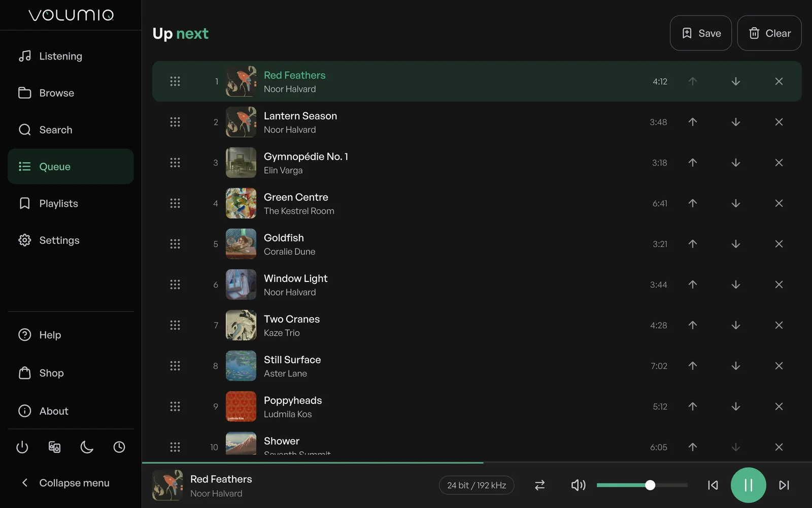Play Still Surface by Aster Lane
This screenshot has height=508, width=812.
pyautogui.click(x=477, y=366)
